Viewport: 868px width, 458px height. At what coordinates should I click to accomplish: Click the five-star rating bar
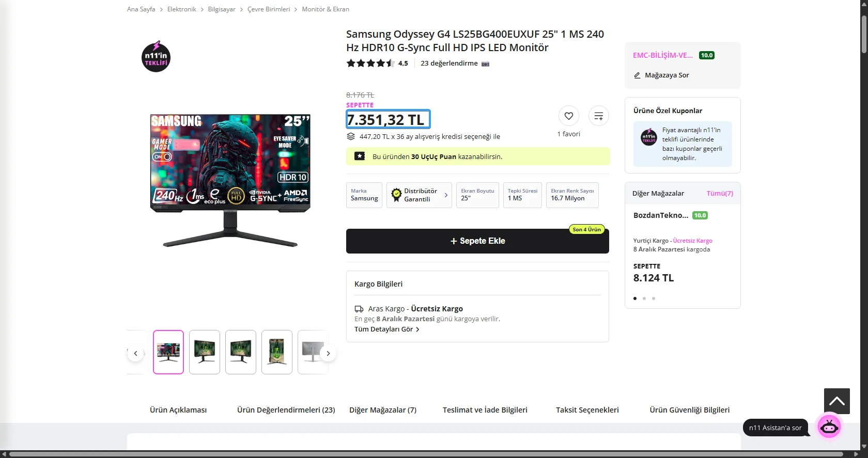[370, 64]
